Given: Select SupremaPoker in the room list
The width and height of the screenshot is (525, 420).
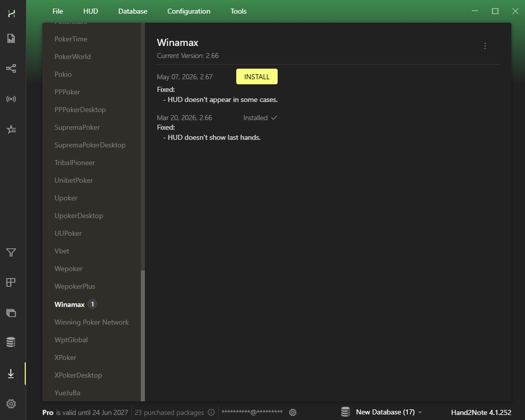Looking at the screenshot, I should click(x=77, y=128).
